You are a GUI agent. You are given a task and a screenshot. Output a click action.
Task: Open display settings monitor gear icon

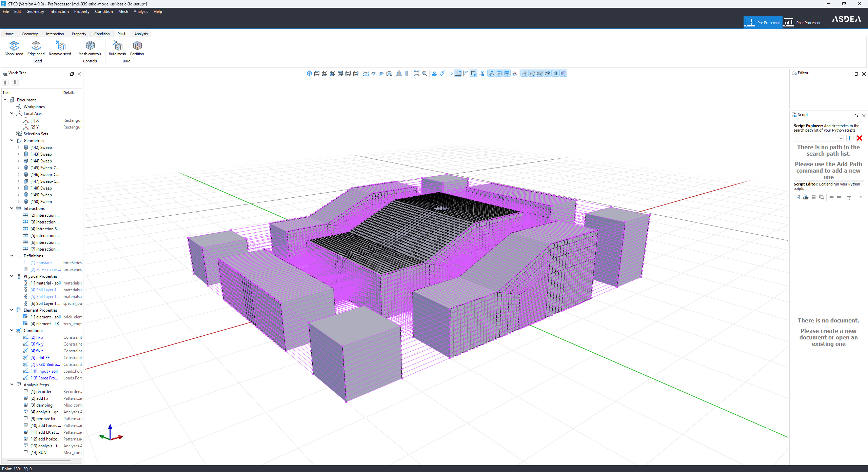pyautogui.click(x=434, y=73)
